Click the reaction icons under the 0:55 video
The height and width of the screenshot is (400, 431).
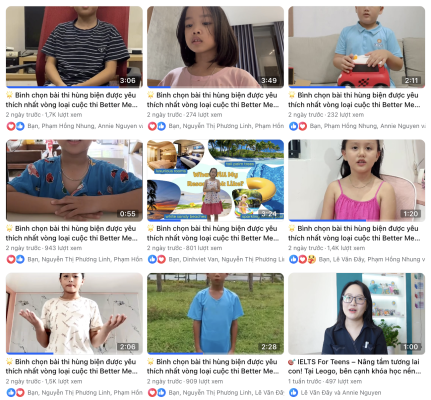(16, 259)
